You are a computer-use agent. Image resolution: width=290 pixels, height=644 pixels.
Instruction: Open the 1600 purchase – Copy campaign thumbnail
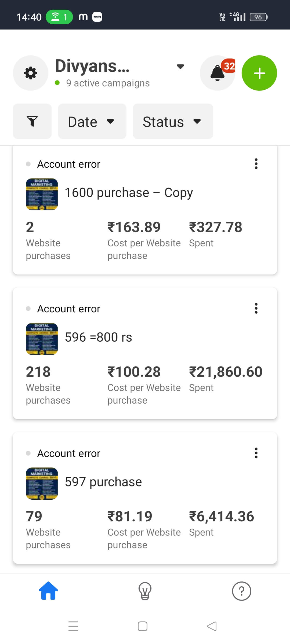[42, 194]
